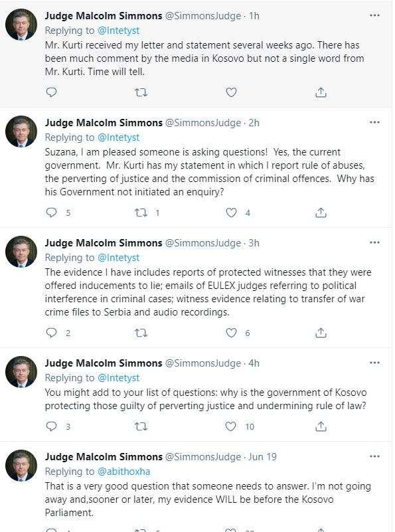Open profile avatar beside the 3h tweet
This screenshot has height=532, width=395.
pos(21,252)
